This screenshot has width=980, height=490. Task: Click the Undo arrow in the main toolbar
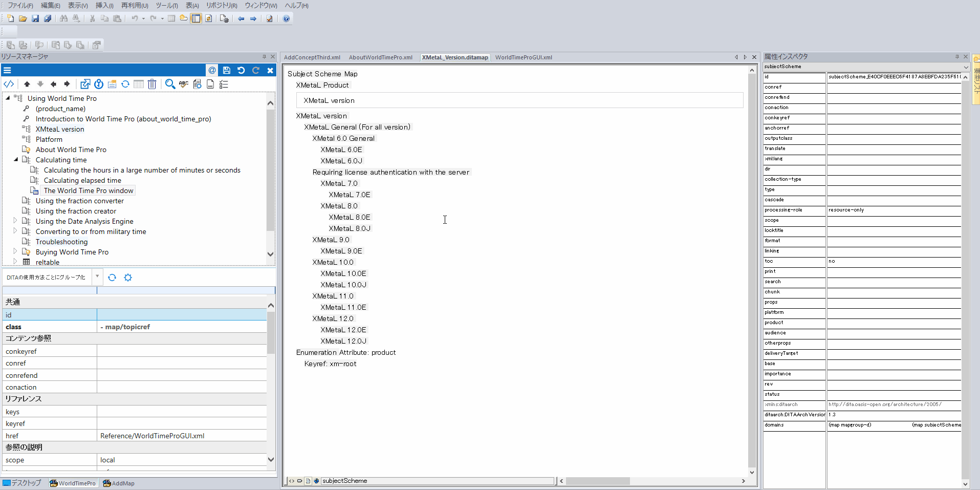pyautogui.click(x=135, y=18)
